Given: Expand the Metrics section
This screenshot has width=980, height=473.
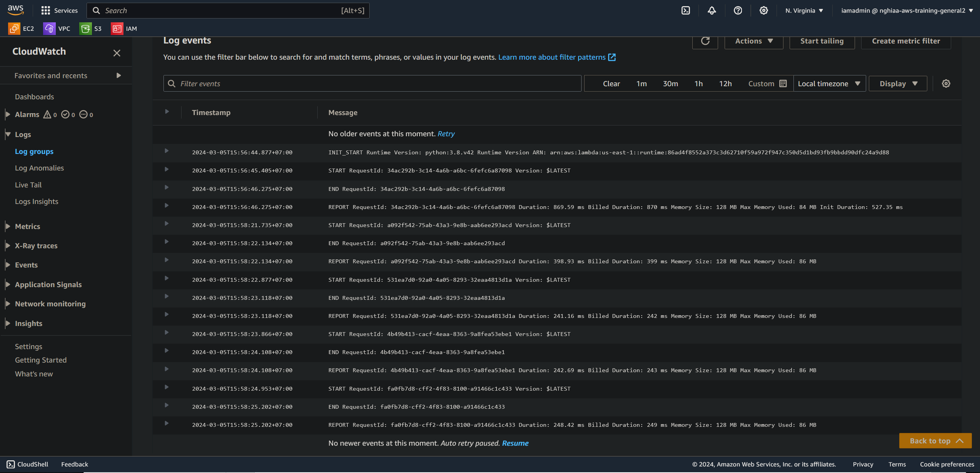Looking at the screenshot, I should pos(8,226).
